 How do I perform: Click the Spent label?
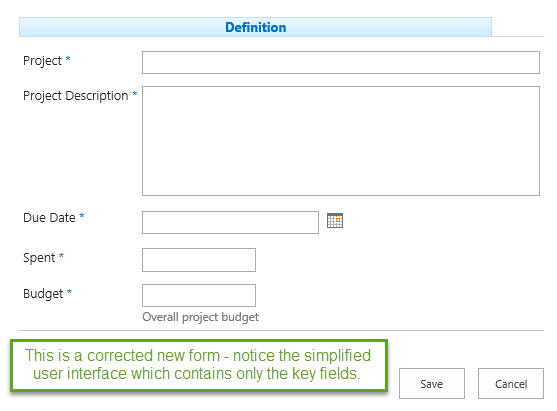[x=39, y=258]
